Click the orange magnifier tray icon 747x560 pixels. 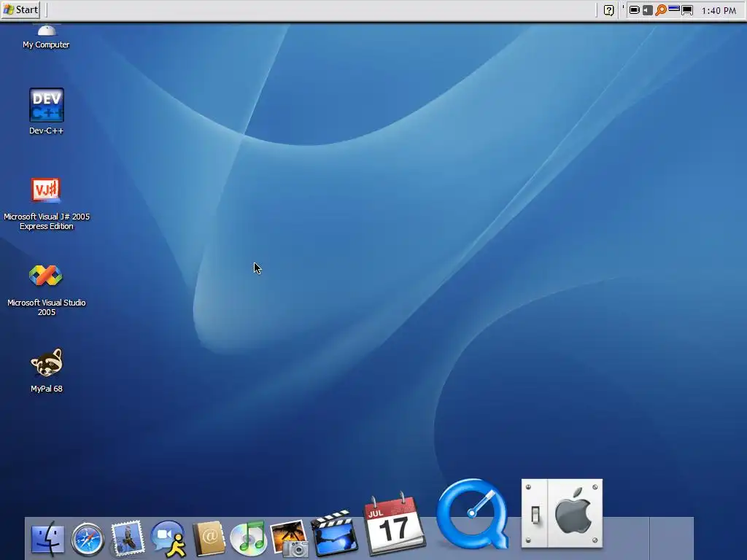(661, 10)
